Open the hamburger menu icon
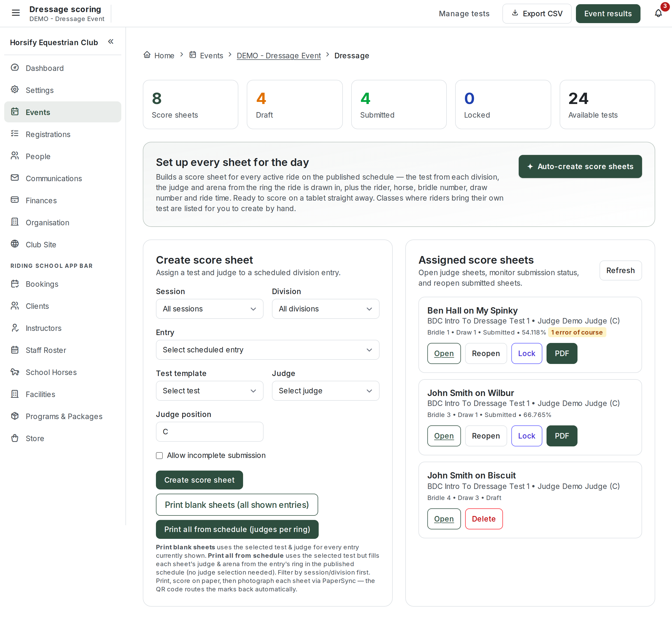The image size is (672, 636). pos(15,13)
